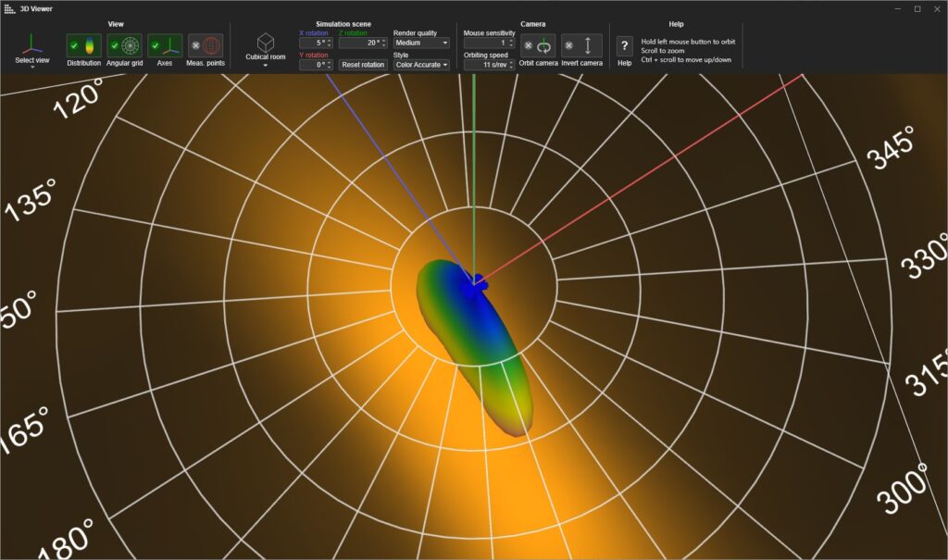Expand the Select view dropdown arrow

pyautogui.click(x=32, y=68)
